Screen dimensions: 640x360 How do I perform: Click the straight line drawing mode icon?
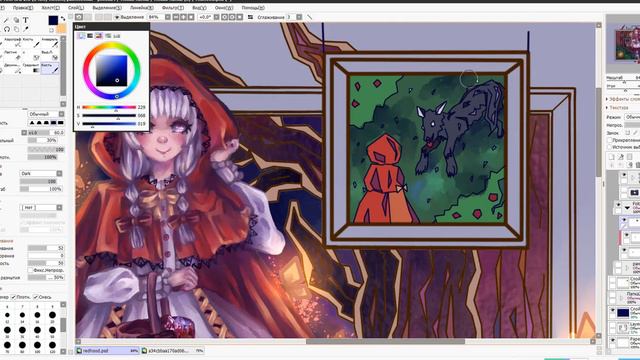310,17
